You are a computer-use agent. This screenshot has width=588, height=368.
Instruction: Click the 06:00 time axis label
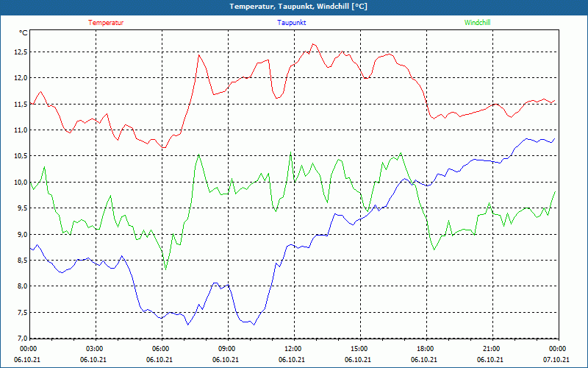point(159,349)
